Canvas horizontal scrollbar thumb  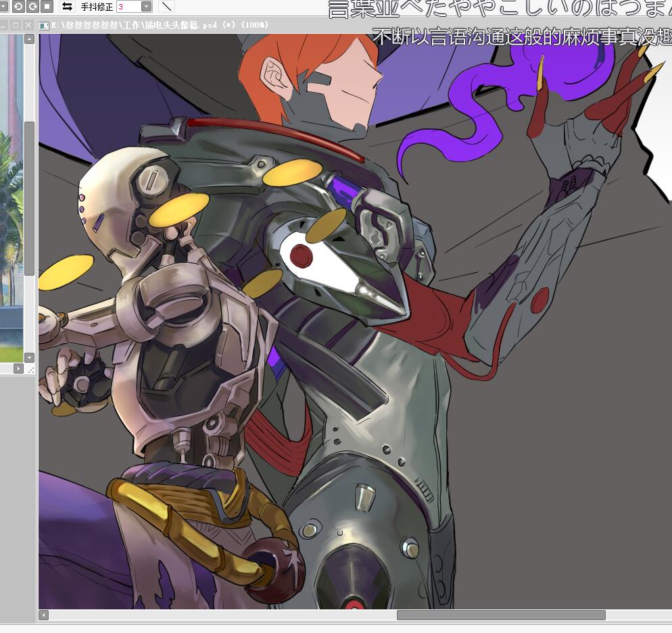(501, 615)
